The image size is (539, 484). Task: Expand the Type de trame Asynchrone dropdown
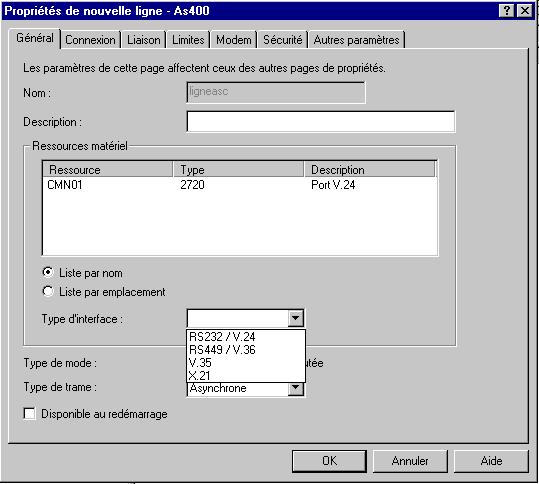coord(295,388)
